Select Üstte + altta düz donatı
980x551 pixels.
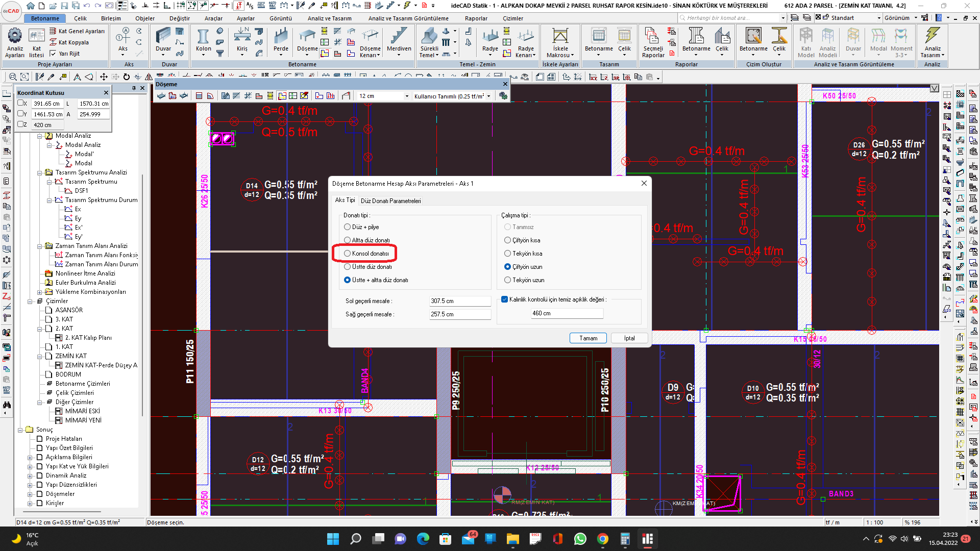[348, 280]
